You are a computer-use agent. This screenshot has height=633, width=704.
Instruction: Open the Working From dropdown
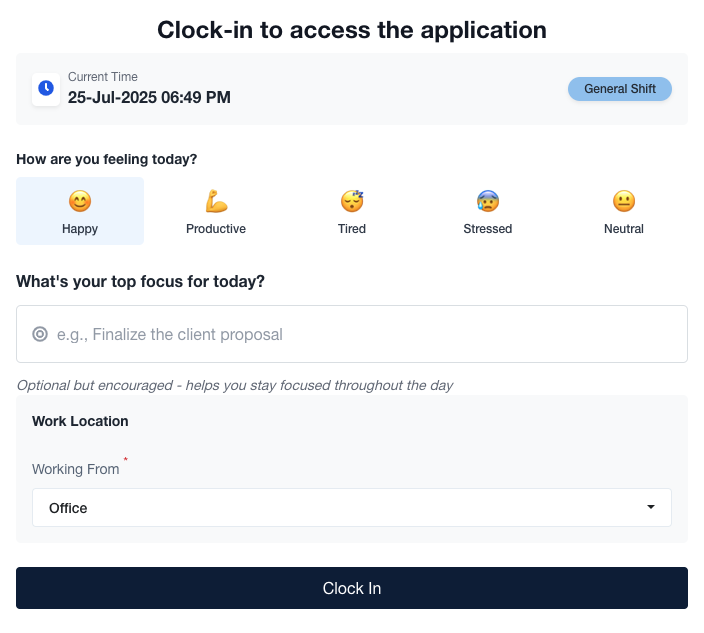(340, 508)
